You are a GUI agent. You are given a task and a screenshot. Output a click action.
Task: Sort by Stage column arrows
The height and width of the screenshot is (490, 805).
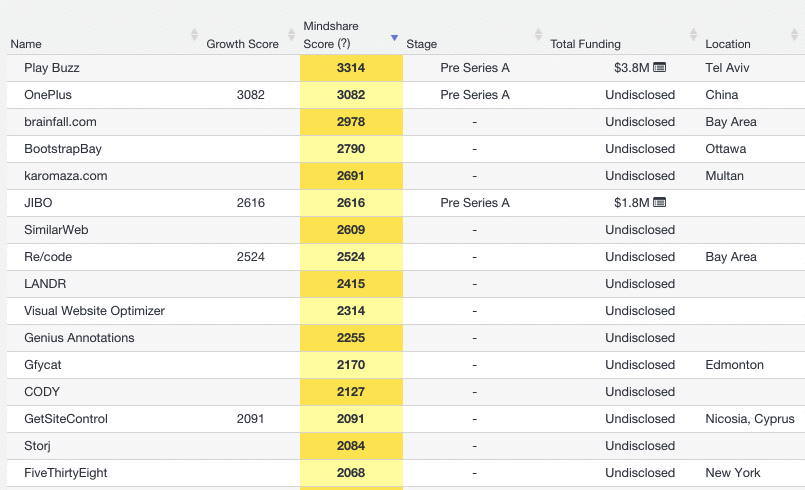coord(538,34)
